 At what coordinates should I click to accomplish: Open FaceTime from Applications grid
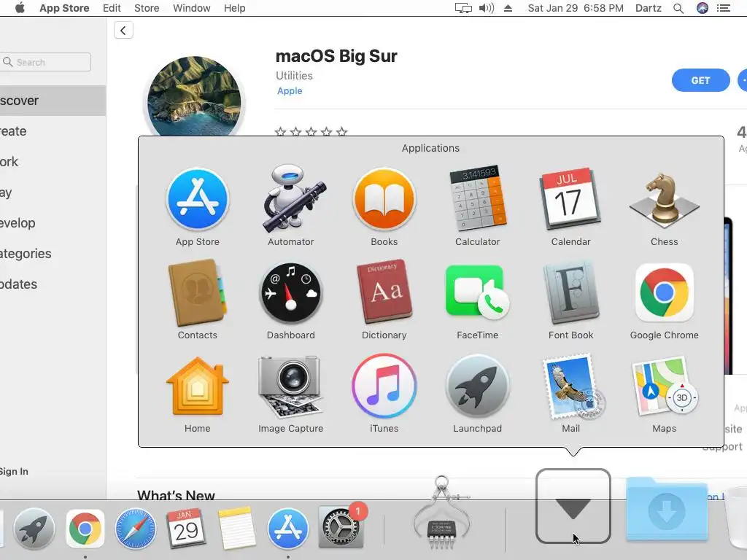click(477, 292)
